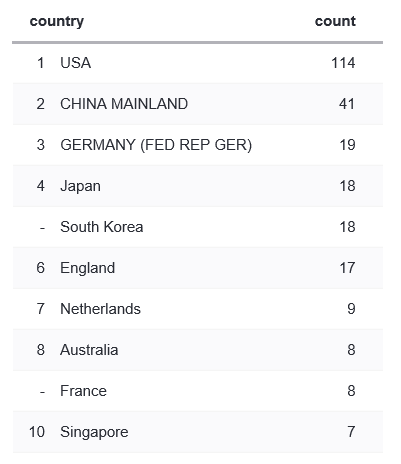Click the count value 7 for Singapore

[x=351, y=432]
